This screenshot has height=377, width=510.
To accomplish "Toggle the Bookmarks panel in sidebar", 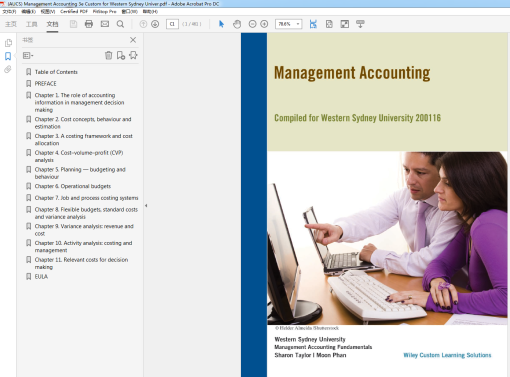I will tap(8, 56).
